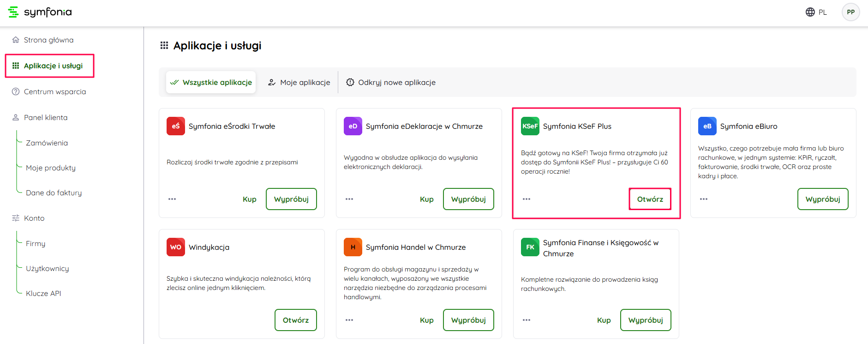Click the blue eB eBiuro app icon

(x=707, y=126)
